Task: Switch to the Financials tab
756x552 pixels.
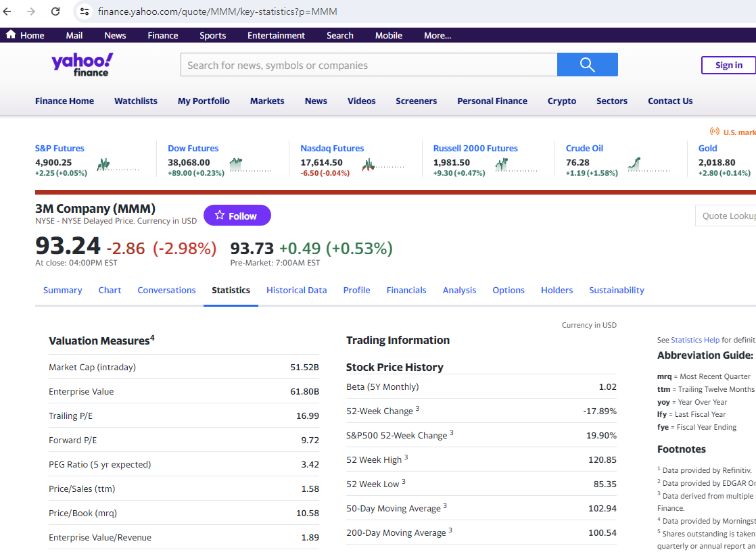Action: coord(406,290)
